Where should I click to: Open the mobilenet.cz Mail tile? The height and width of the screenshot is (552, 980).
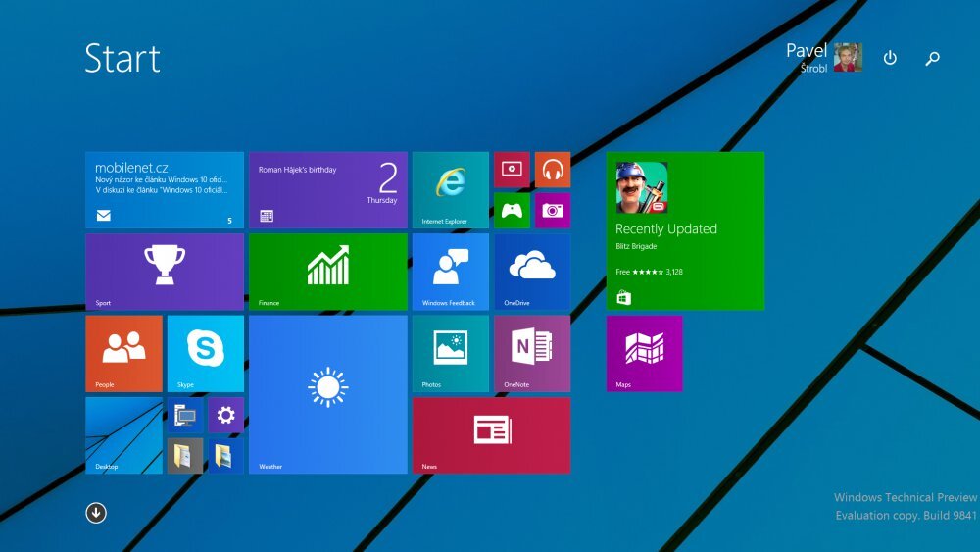pos(165,190)
